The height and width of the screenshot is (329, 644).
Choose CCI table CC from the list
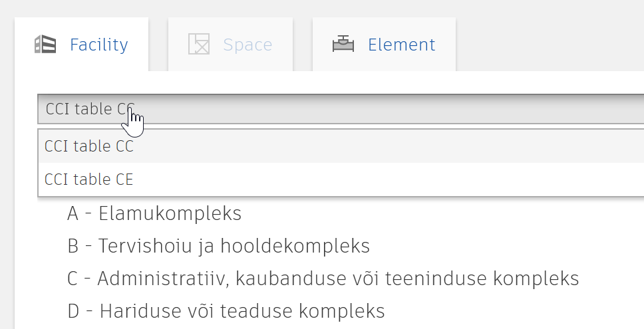(341, 146)
